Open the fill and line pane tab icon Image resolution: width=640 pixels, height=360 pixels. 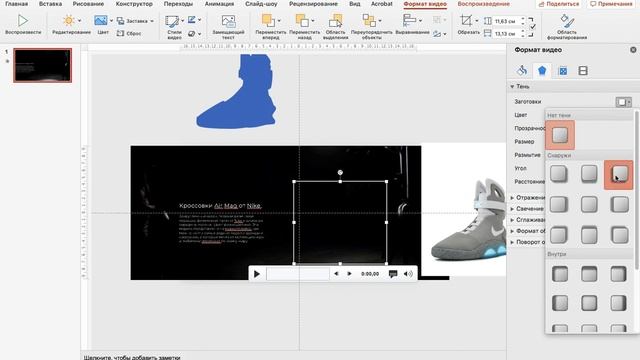522,71
